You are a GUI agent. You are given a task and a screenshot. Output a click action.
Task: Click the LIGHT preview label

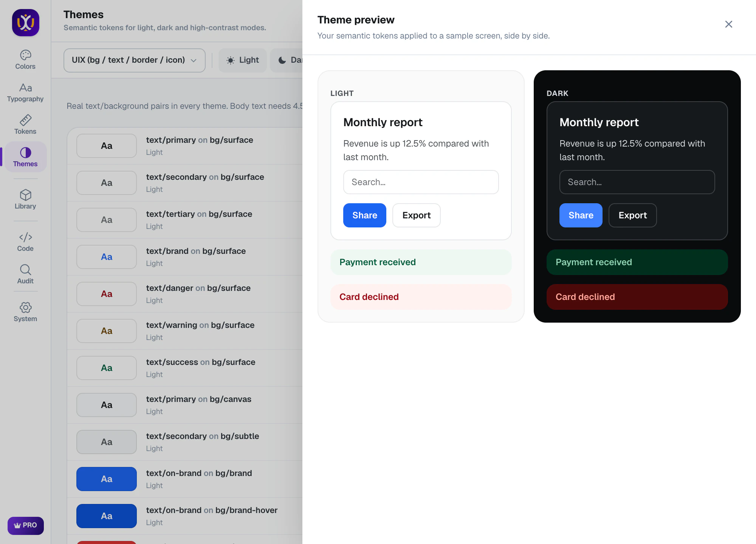[342, 93]
